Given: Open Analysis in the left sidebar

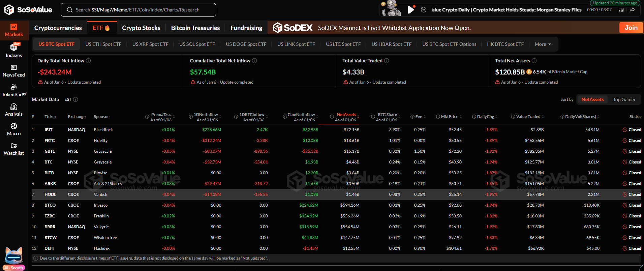Looking at the screenshot, I should 14,110.
